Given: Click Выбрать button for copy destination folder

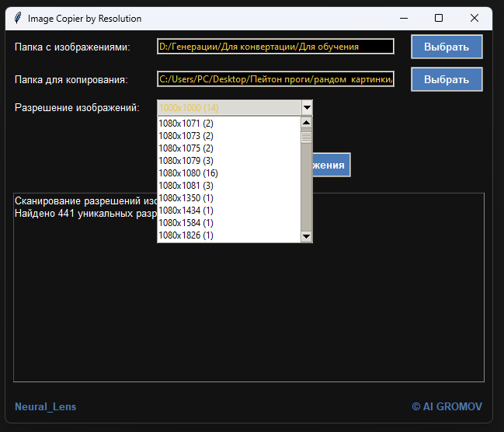Looking at the screenshot, I should tap(447, 79).
